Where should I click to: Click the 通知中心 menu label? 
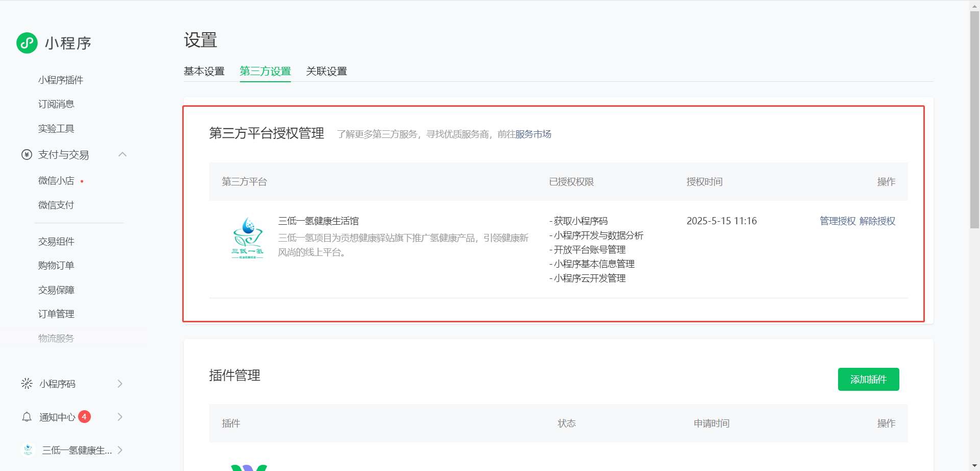tap(58, 417)
